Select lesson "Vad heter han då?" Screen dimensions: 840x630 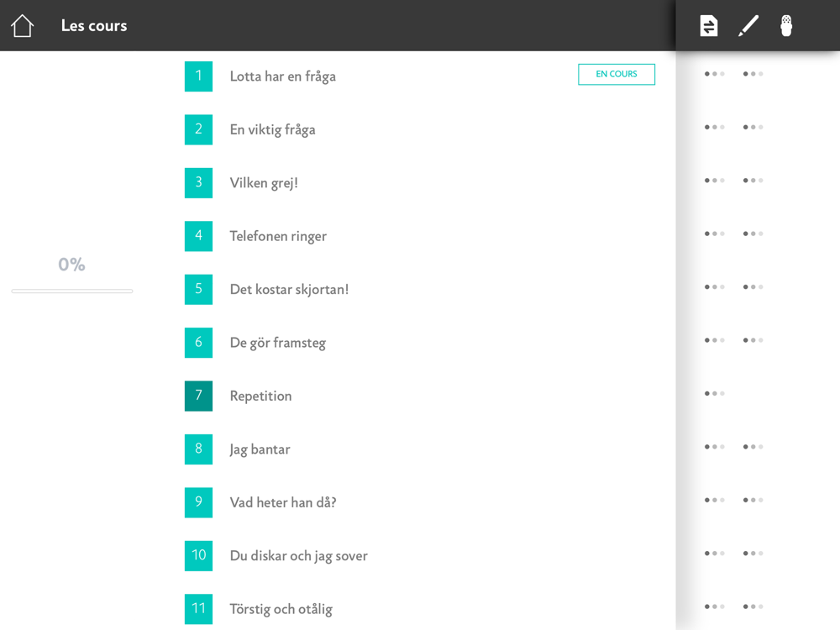tap(283, 502)
